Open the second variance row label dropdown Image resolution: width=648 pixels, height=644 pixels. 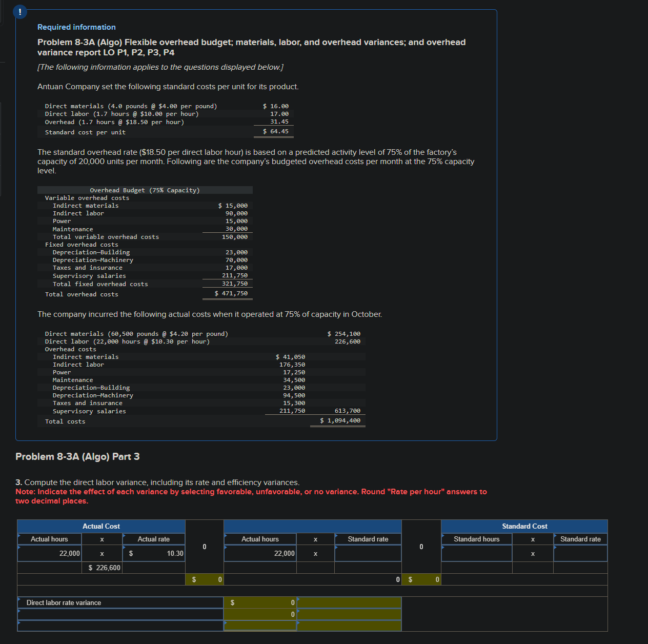pos(120,614)
